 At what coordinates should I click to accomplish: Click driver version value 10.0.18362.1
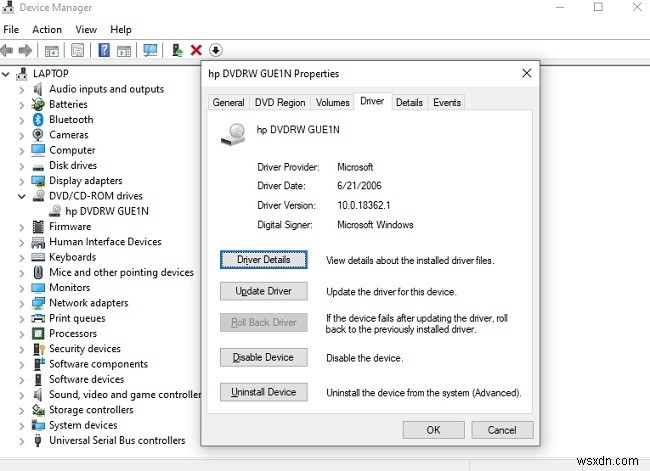(x=364, y=205)
